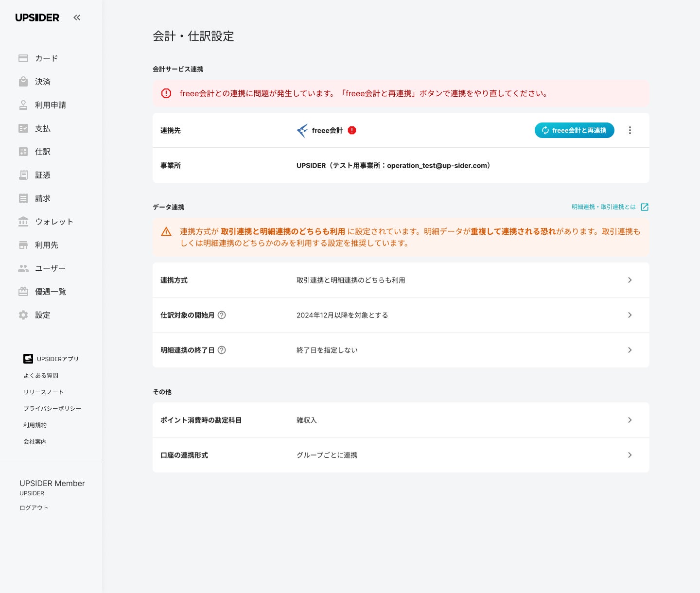Go to 支払 in the sidebar
The height and width of the screenshot is (593, 700).
[43, 128]
